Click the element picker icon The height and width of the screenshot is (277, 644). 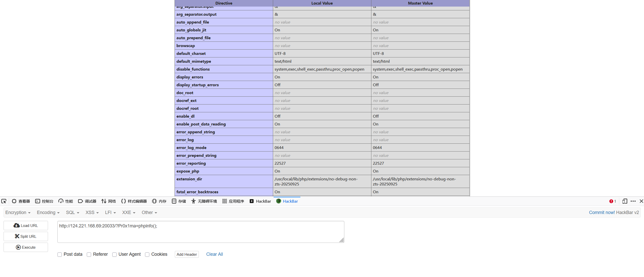pos(4,201)
